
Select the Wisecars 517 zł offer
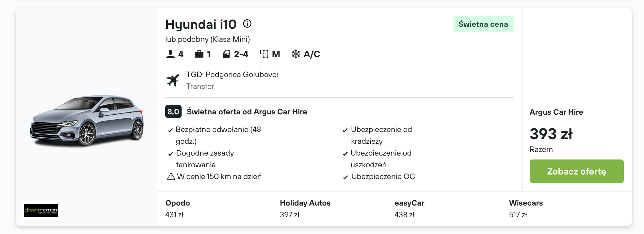526,209
